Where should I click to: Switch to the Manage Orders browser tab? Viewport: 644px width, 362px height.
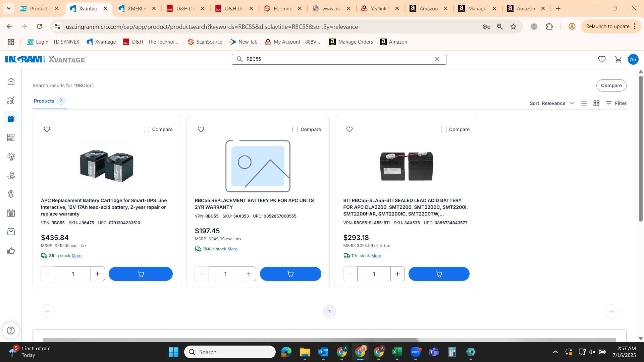pyautogui.click(x=477, y=9)
